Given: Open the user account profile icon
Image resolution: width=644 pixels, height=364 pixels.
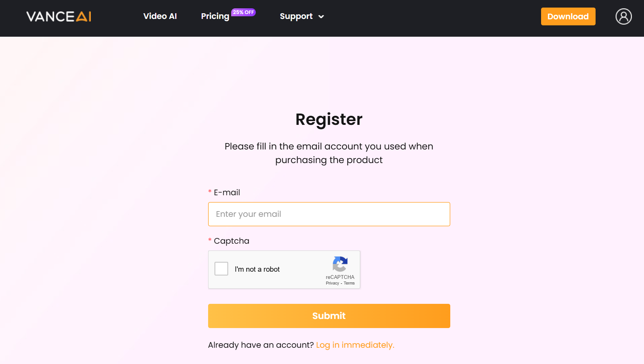Looking at the screenshot, I should (x=623, y=17).
